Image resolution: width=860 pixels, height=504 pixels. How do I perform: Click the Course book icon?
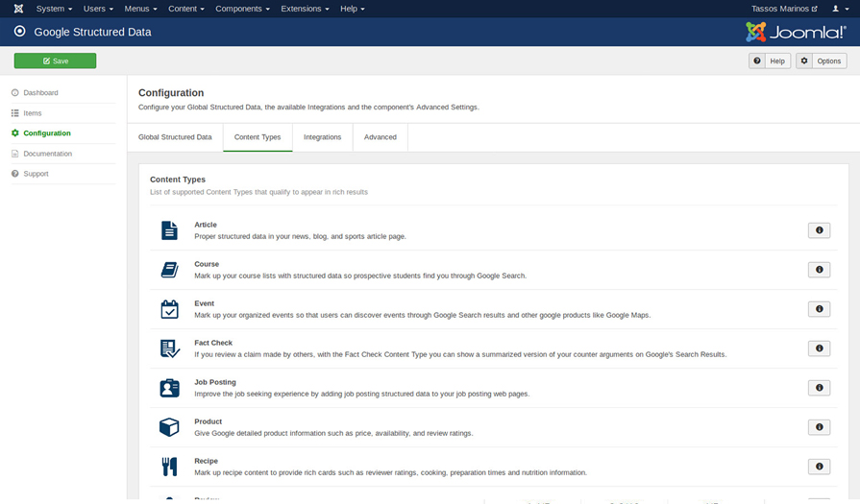169,270
